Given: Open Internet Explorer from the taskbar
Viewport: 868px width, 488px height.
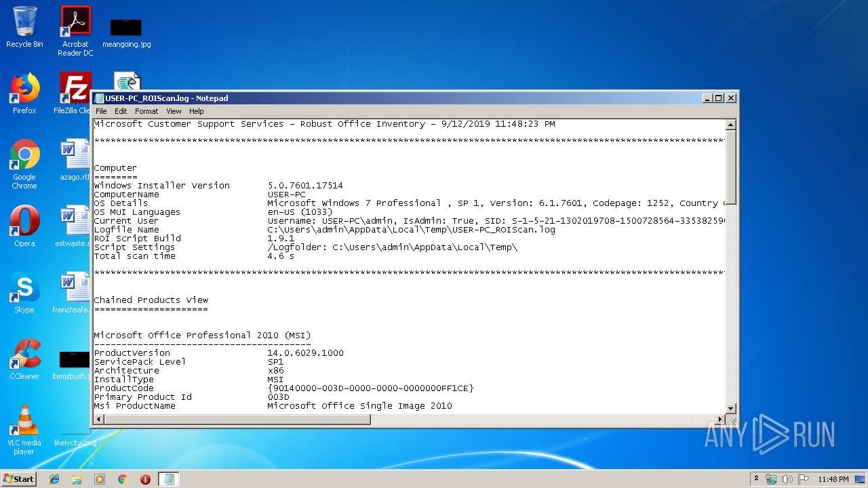Looking at the screenshot, I should click(54, 479).
